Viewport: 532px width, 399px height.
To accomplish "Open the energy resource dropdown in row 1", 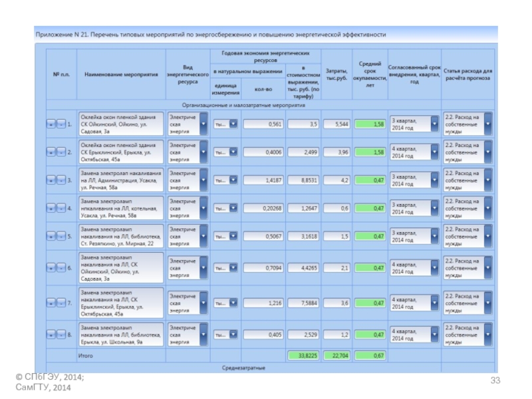I will [x=203, y=124].
